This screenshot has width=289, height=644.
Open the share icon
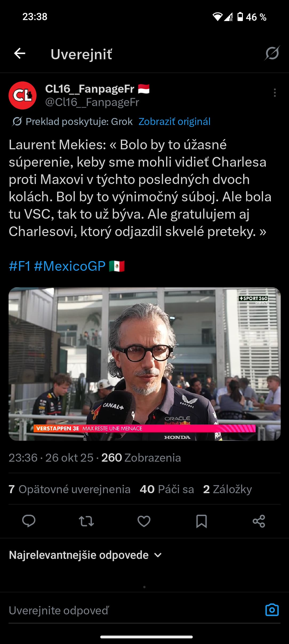pos(259,521)
